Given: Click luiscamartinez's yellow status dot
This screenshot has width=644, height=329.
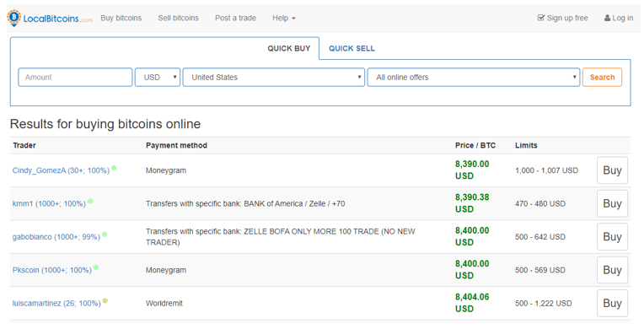Looking at the screenshot, I should (105, 300).
